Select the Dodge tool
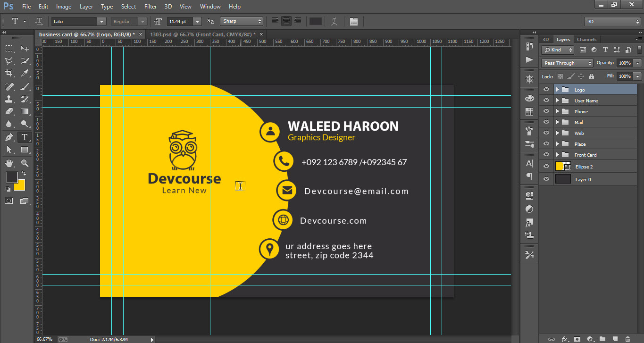The width and height of the screenshot is (644, 343). click(x=25, y=124)
